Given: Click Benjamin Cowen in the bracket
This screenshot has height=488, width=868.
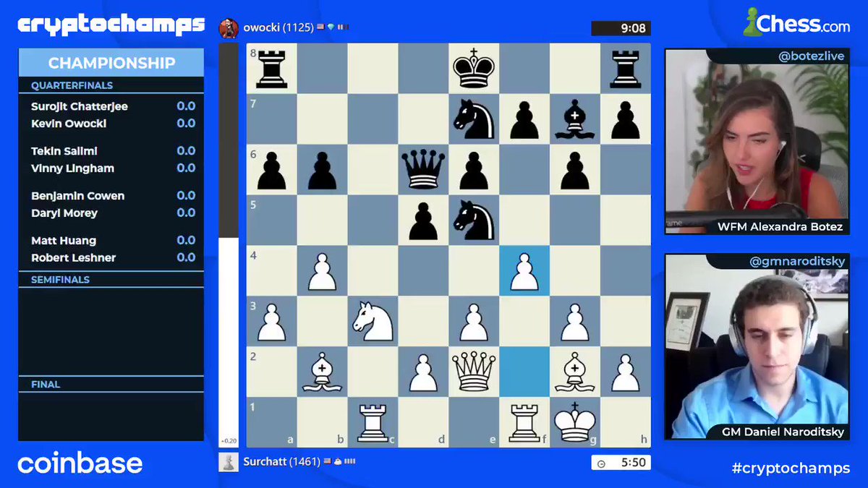Looking at the screenshot, I should click(78, 196).
